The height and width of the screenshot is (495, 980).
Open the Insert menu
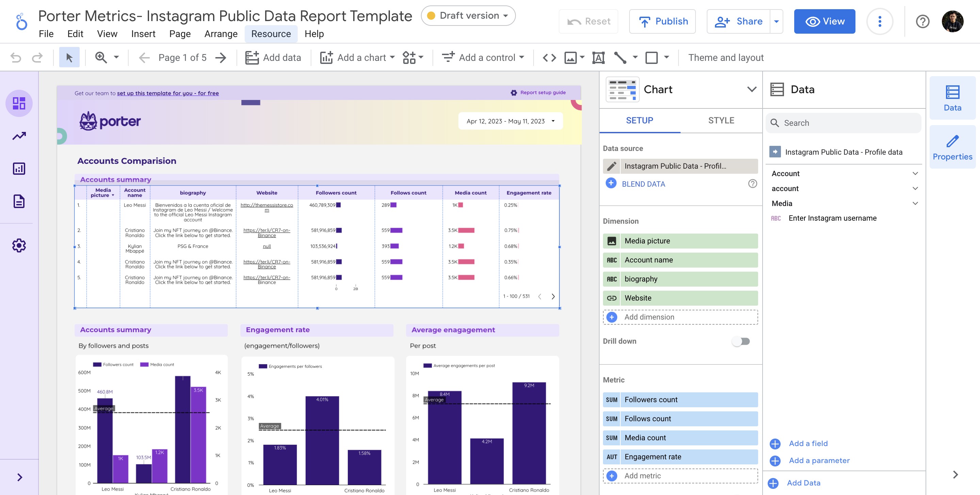143,34
